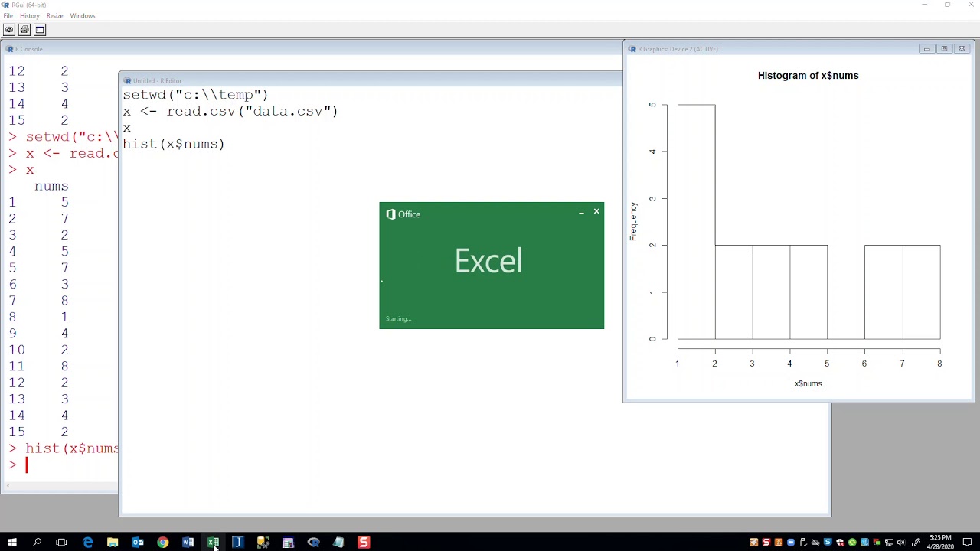Open File Explorer from the taskbar
The height and width of the screenshot is (551, 980).
[x=113, y=543]
